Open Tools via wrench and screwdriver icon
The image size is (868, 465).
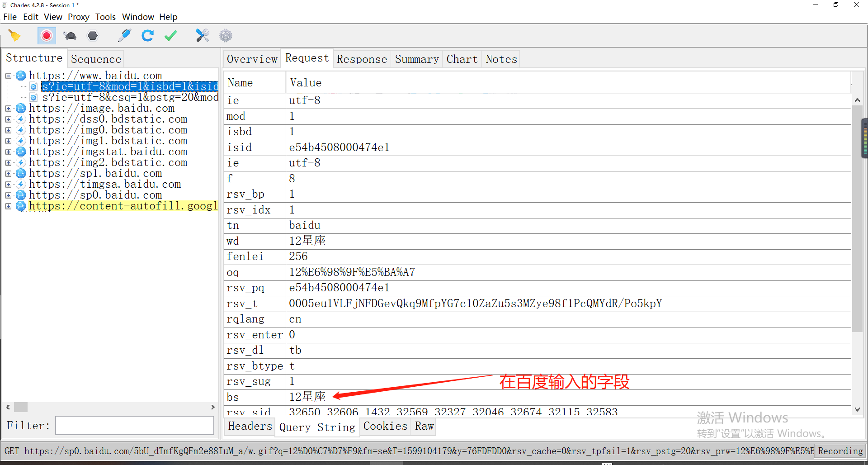tap(202, 36)
